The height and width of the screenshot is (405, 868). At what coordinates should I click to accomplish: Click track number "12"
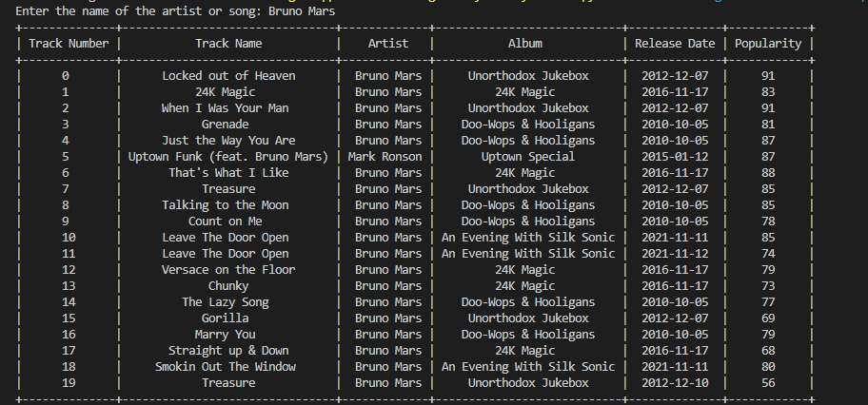(x=69, y=269)
